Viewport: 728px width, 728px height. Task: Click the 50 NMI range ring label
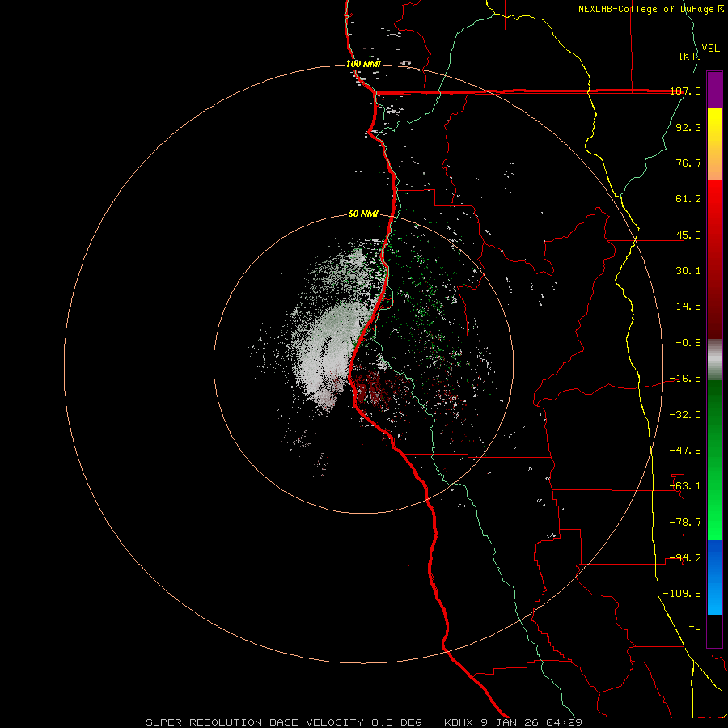tap(363, 214)
